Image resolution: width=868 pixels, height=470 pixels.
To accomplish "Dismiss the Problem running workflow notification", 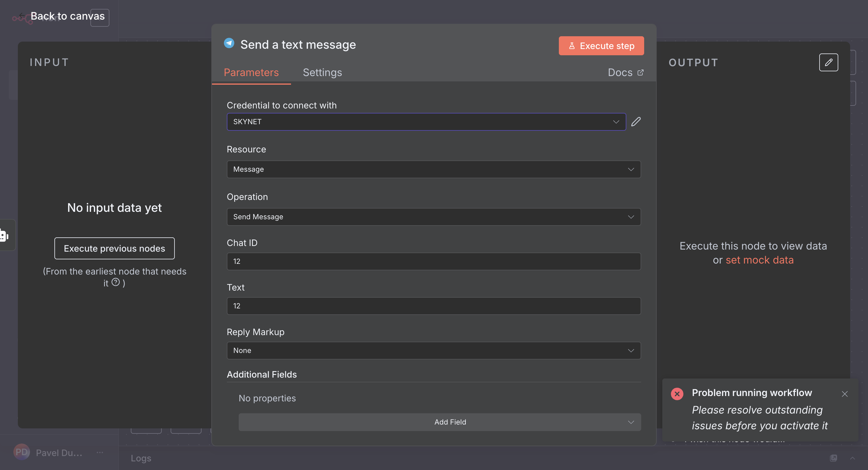I will pyautogui.click(x=845, y=394).
